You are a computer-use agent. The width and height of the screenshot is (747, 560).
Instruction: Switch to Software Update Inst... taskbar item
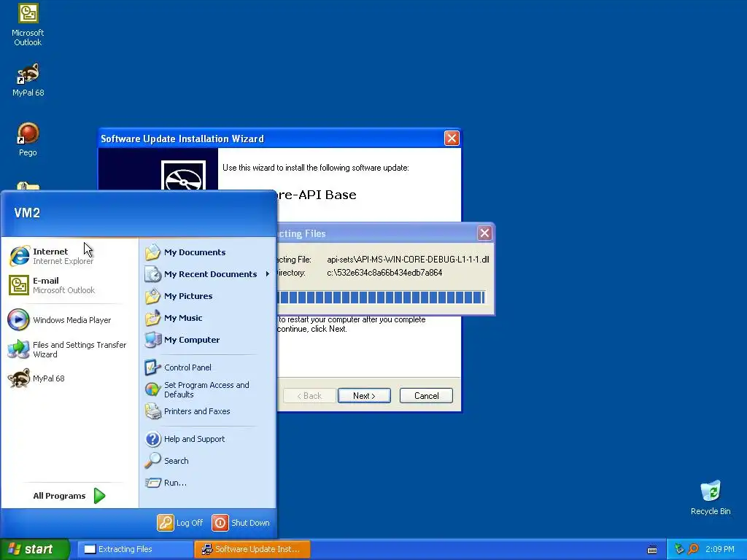click(252, 549)
